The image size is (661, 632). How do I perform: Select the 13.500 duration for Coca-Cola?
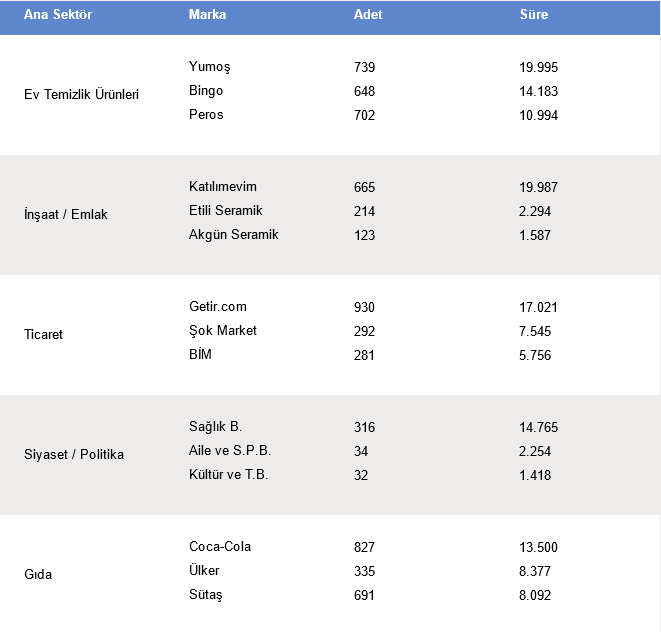(x=538, y=547)
